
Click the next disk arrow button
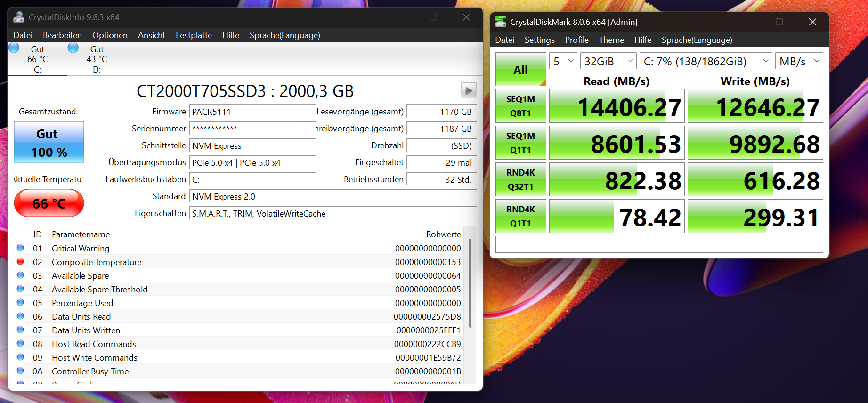click(469, 90)
